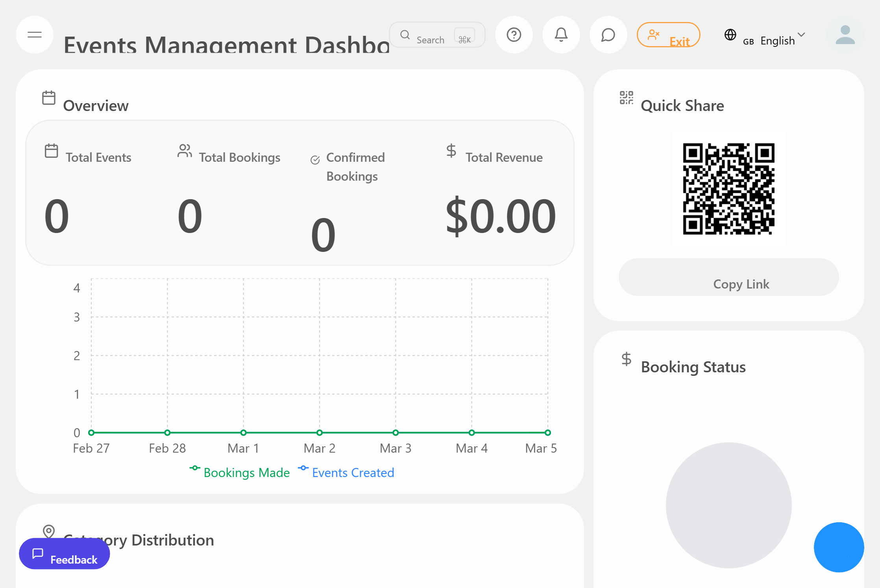Open the chat messages bubble icon

click(608, 35)
